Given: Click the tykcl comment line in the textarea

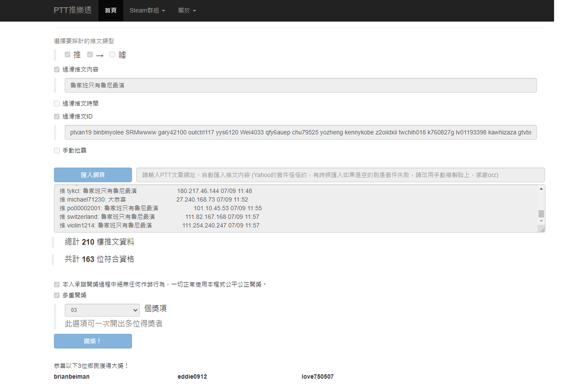Looking at the screenshot, I should 155,191.
